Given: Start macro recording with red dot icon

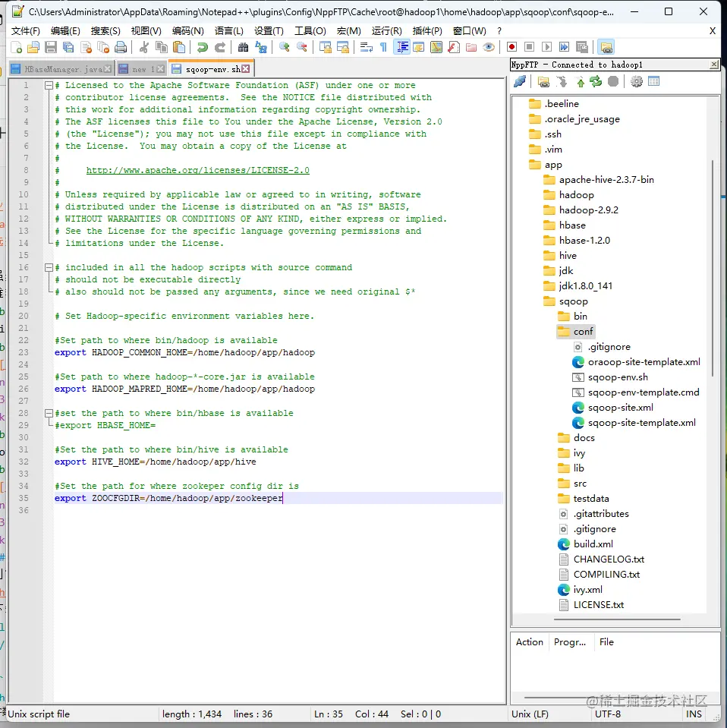Looking at the screenshot, I should (x=511, y=47).
